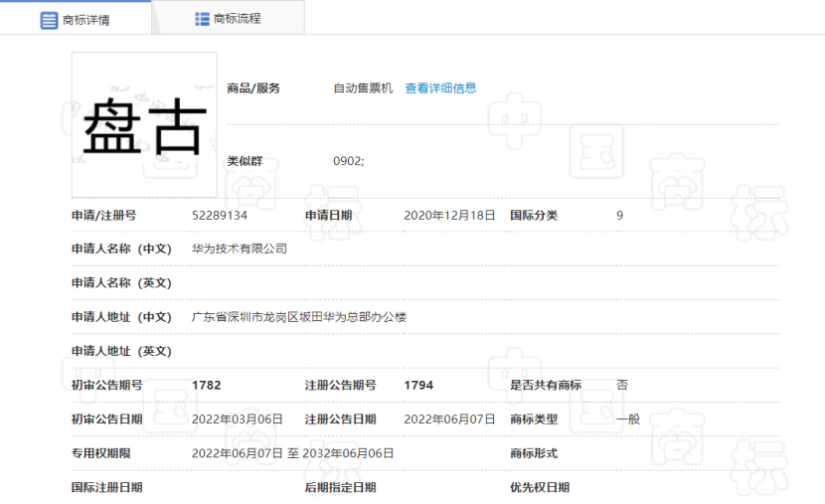Switch to the 商标详情 tab
This screenshot has height=504, width=825.
(76, 18)
